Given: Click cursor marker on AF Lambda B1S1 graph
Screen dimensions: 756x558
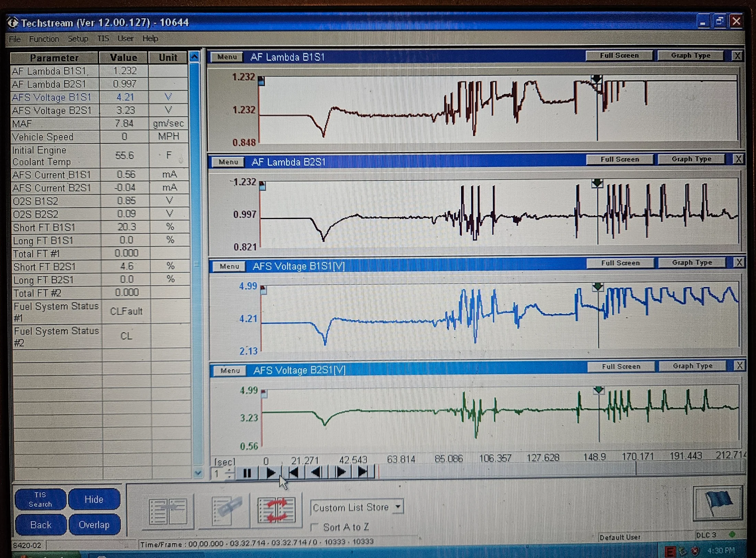Looking at the screenshot, I should [597, 80].
